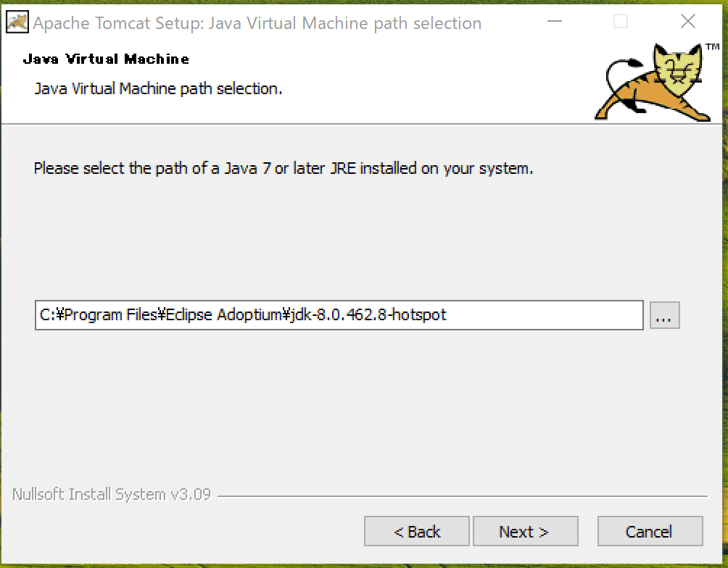Click the disabled maximize box in title bar
Viewport: 728px width, 568px height.
[x=621, y=21]
